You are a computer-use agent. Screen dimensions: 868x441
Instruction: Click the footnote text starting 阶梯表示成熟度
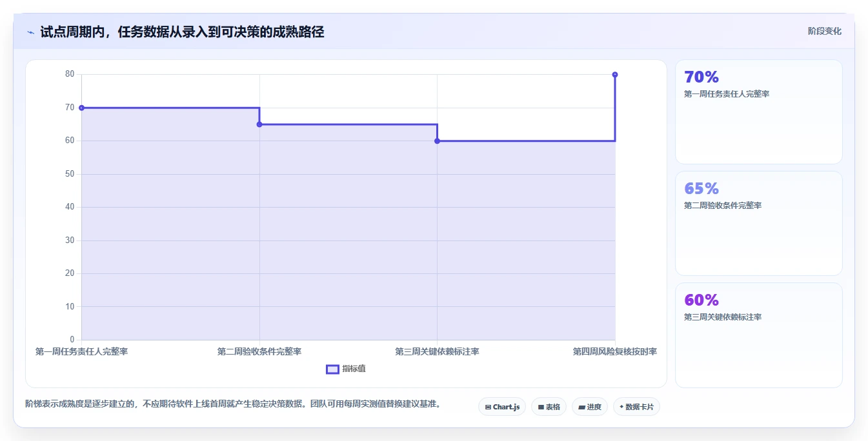point(233,404)
